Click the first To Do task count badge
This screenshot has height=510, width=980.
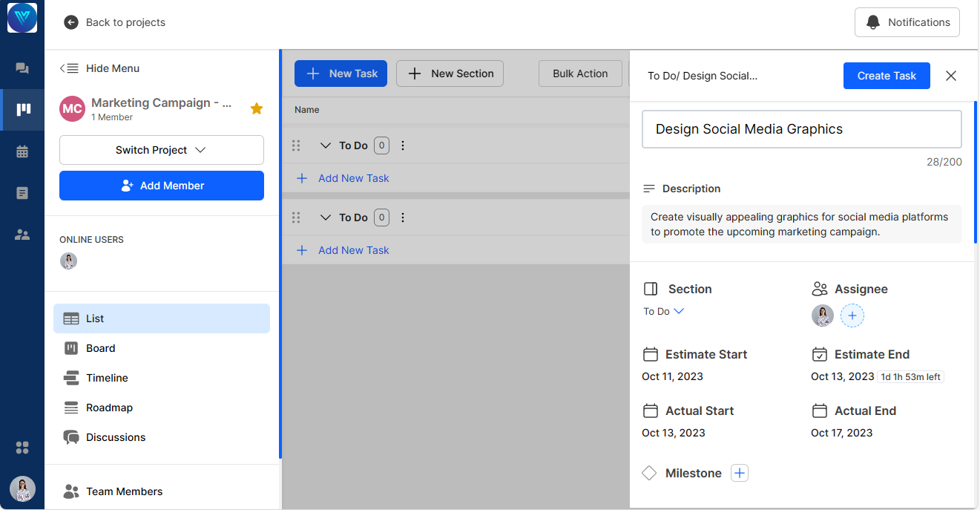pos(381,146)
